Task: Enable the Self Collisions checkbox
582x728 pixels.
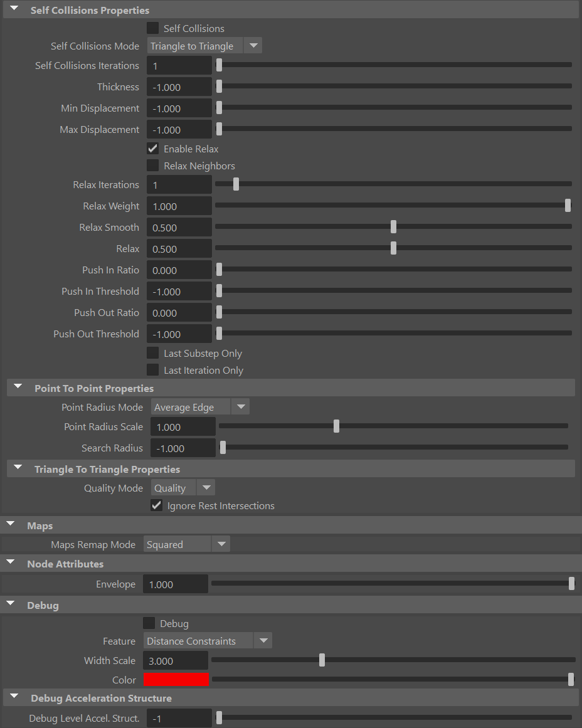Action: point(152,28)
